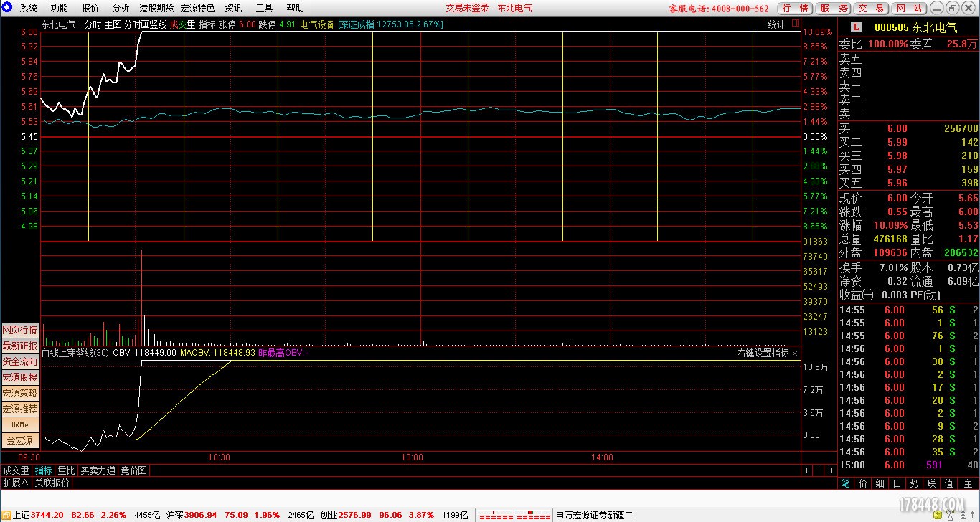Click the red dashed connection indicator in status bar

coord(515,516)
